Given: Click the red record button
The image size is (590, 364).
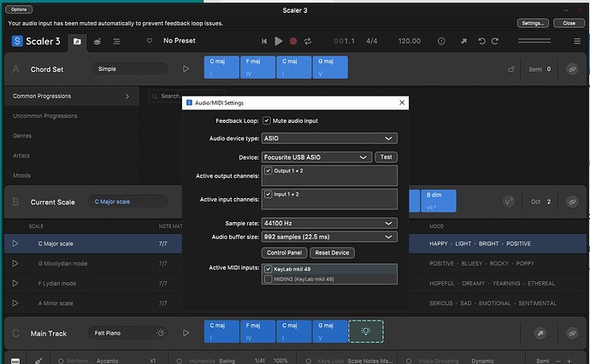Looking at the screenshot, I should 293,41.
